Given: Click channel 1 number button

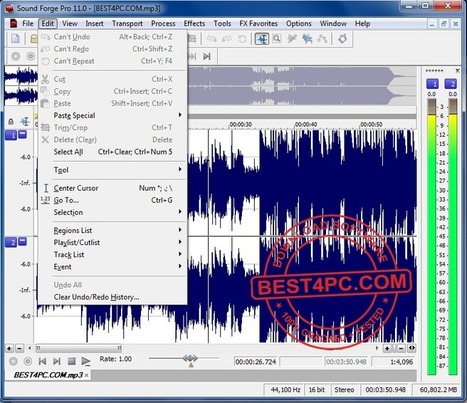Looking at the screenshot, I should [x=11, y=135].
